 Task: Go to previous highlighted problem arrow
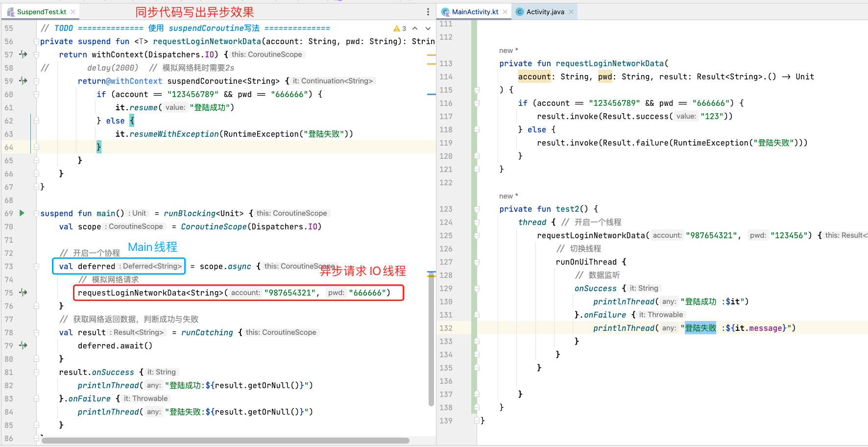click(415, 28)
